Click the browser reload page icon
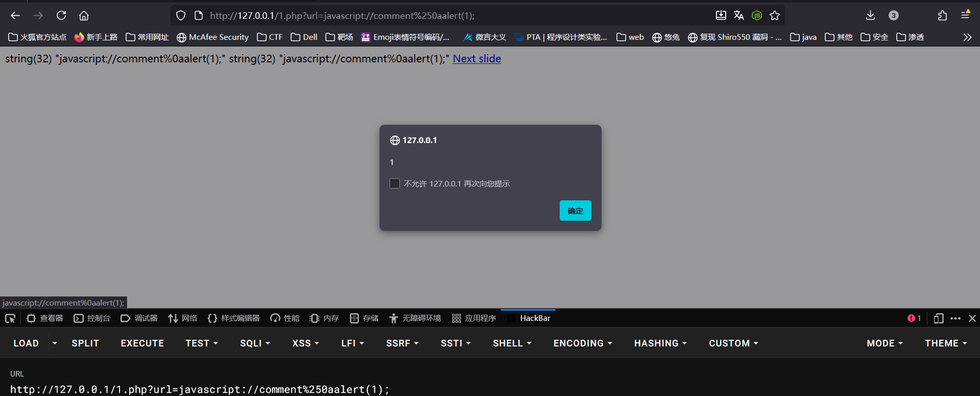 [x=61, y=15]
